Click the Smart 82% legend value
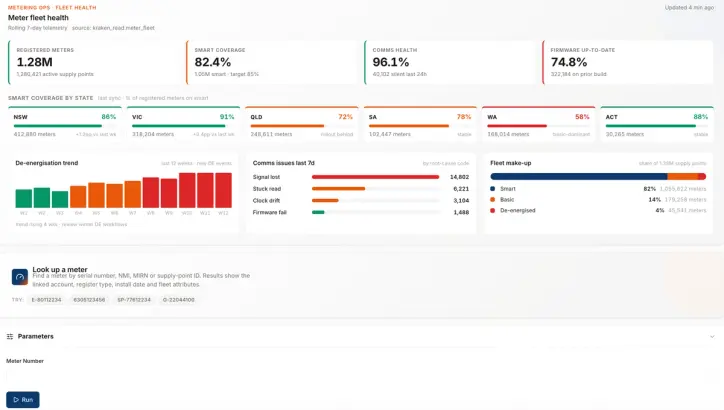724x410 pixels. tap(649, 189)
